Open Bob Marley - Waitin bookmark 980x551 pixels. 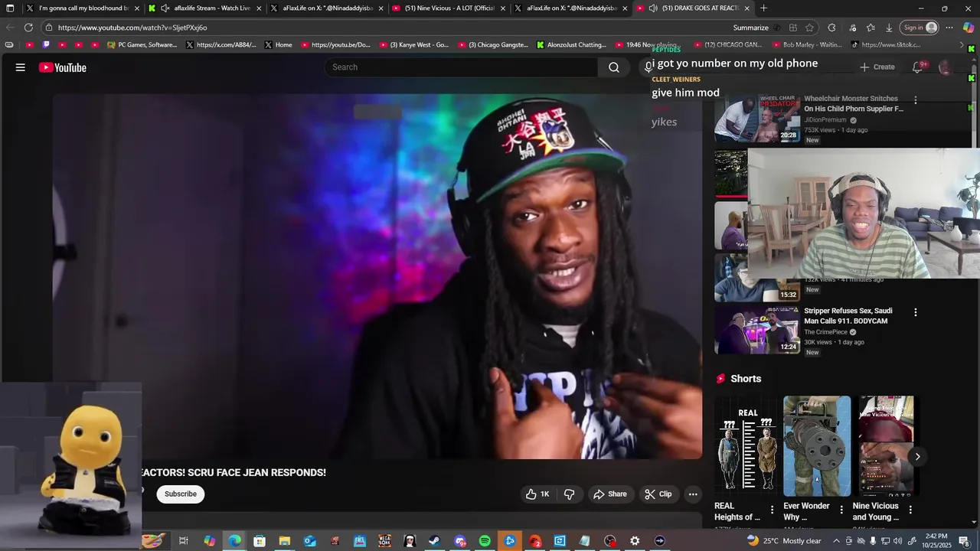pos(806,45)
